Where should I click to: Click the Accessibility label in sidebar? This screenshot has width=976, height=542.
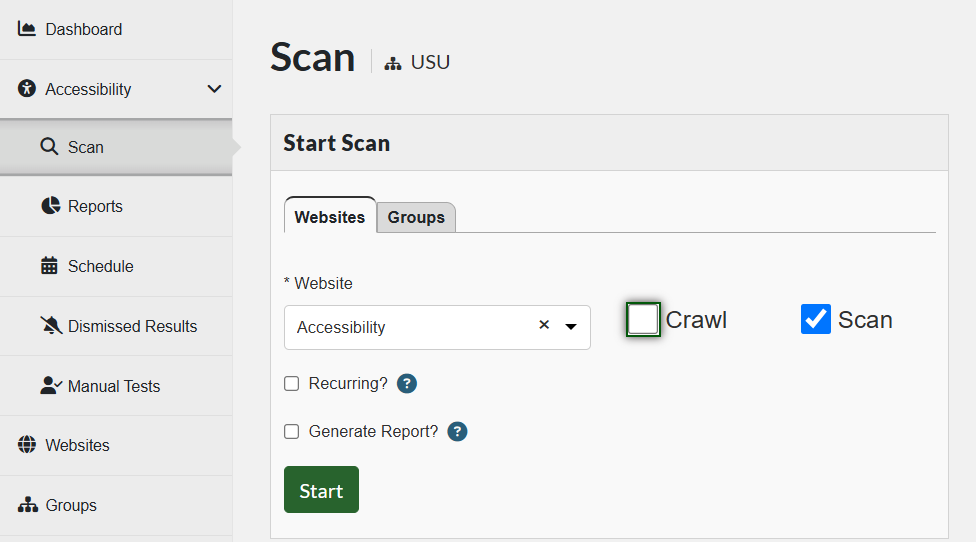coord(88,89)
